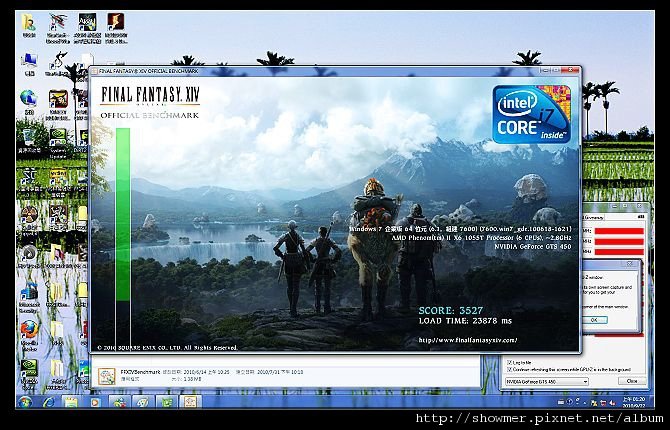The height and width of the screenshot is (430, 670).
Task: Open Internet Explorer from the taskbar
Action: [x=49, y=402]
